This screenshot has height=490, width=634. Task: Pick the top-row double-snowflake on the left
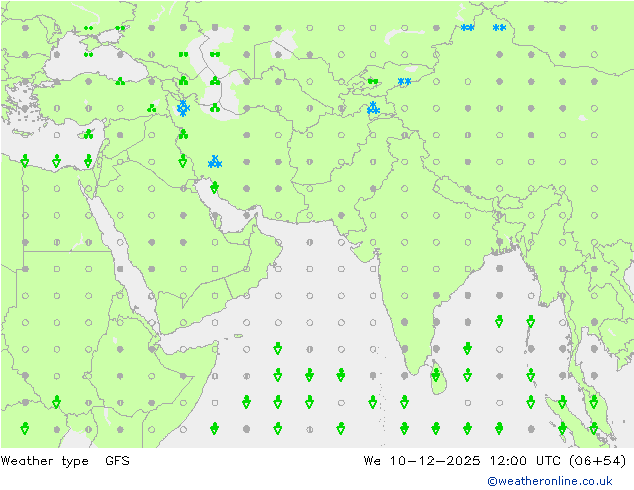pyautogui.click(x=467, y=28)
